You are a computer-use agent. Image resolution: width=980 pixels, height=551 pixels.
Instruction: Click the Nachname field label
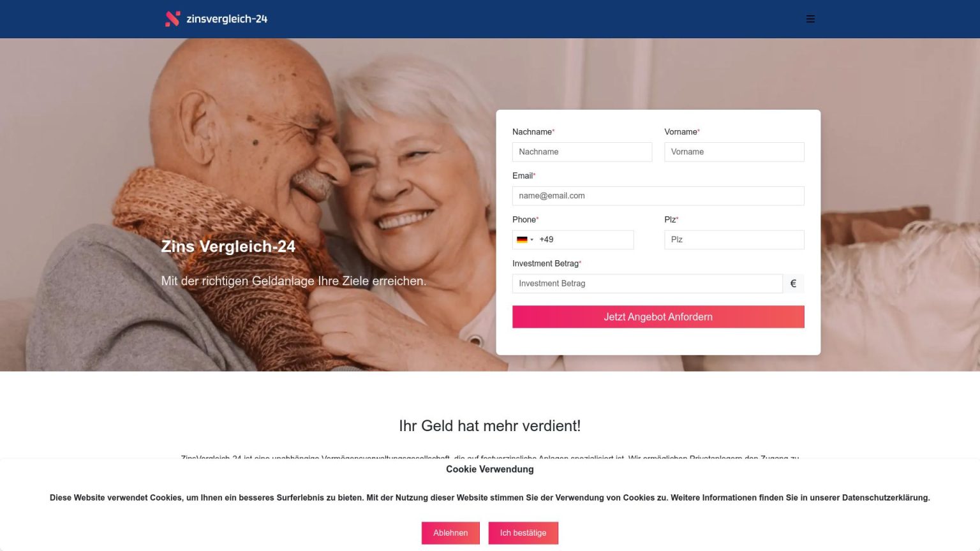pos(532,132)
